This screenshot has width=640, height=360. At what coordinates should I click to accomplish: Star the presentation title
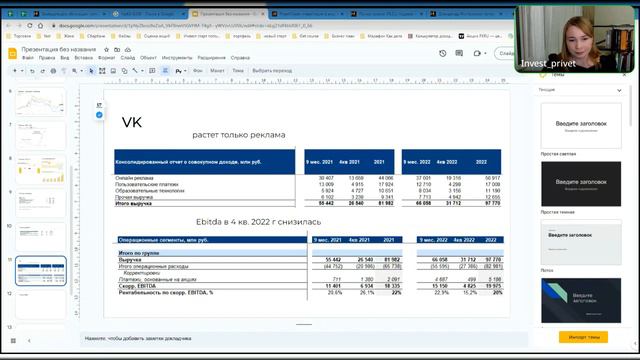(x=106, y=50)
